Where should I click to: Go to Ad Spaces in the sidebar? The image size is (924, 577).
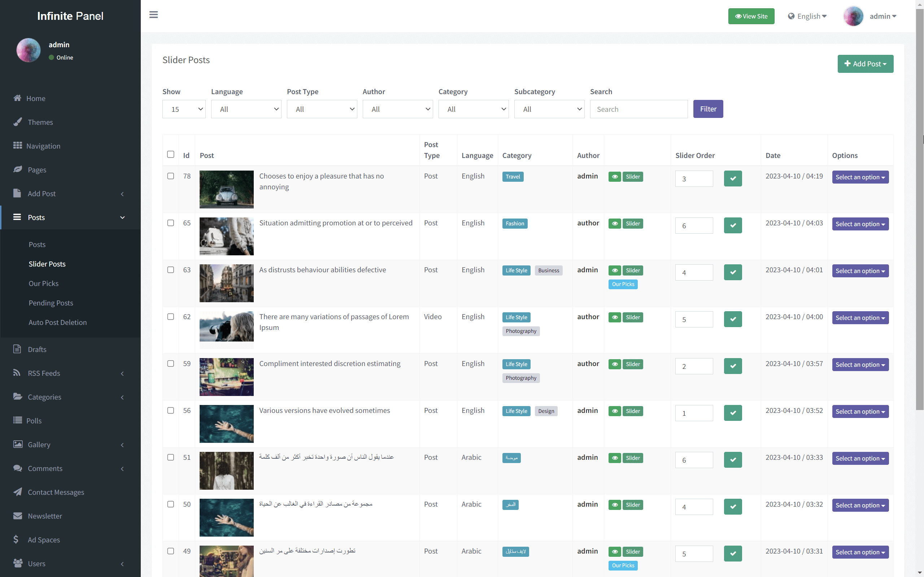pos(44,539)
